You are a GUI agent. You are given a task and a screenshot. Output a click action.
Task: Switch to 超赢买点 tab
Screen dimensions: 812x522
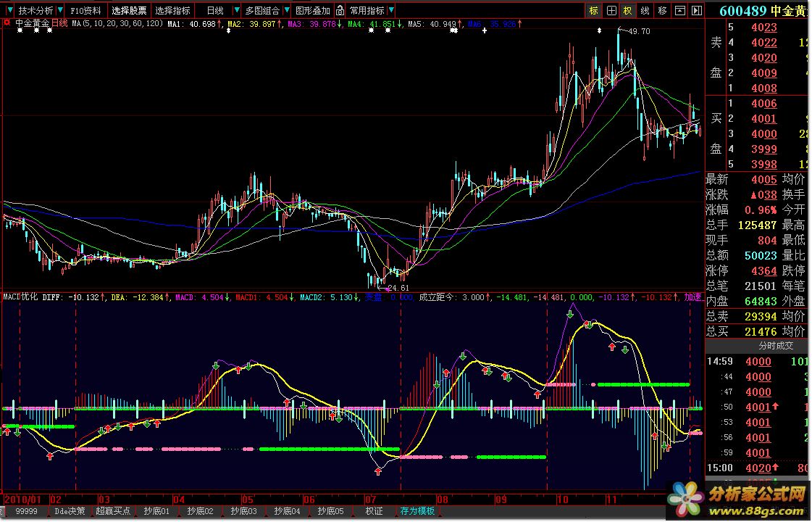[x=113, y=511]
